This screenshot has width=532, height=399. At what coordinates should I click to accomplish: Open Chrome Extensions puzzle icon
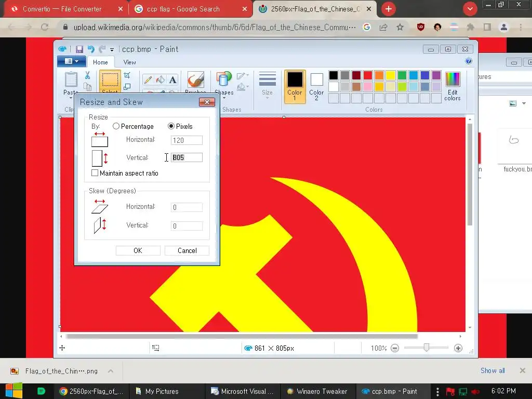tap(471, 27)
